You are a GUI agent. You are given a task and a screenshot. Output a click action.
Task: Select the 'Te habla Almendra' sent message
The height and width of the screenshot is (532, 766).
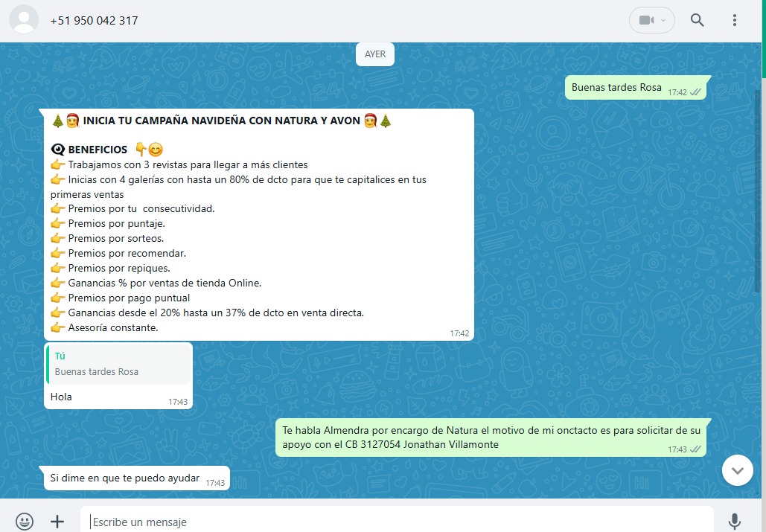point(484,437)
